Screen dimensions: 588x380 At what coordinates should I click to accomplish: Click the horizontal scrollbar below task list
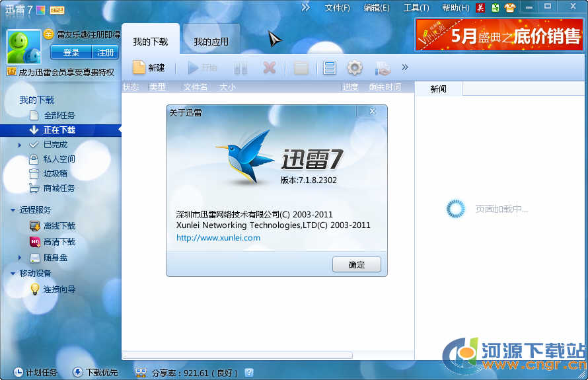[x=237, y=355]
